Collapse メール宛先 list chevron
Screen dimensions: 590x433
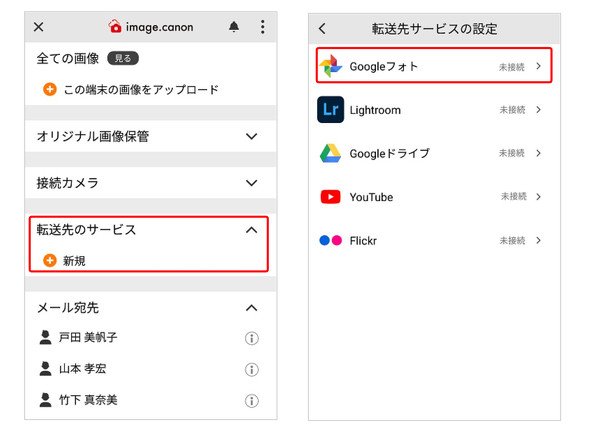251,308
